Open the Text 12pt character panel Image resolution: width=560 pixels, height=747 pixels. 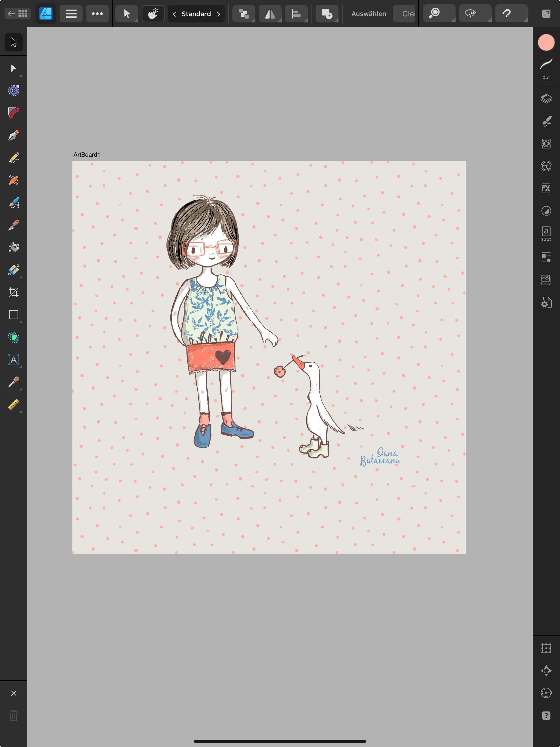[546, 234]
